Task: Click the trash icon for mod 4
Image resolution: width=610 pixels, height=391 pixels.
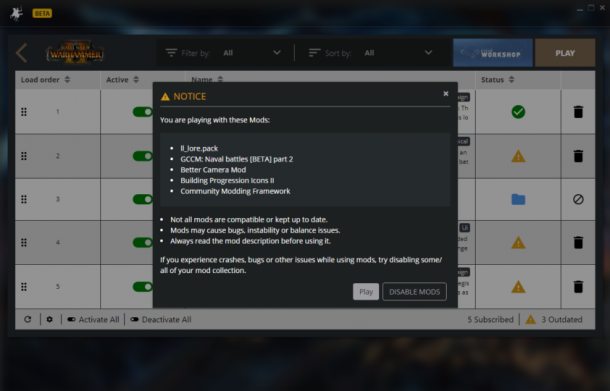Action: [578, 242]
